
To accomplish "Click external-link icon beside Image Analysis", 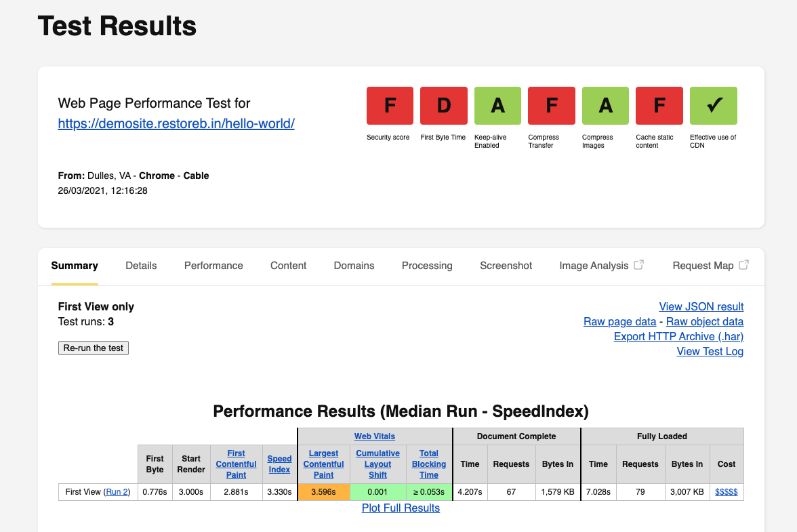I will coord(639,265).
